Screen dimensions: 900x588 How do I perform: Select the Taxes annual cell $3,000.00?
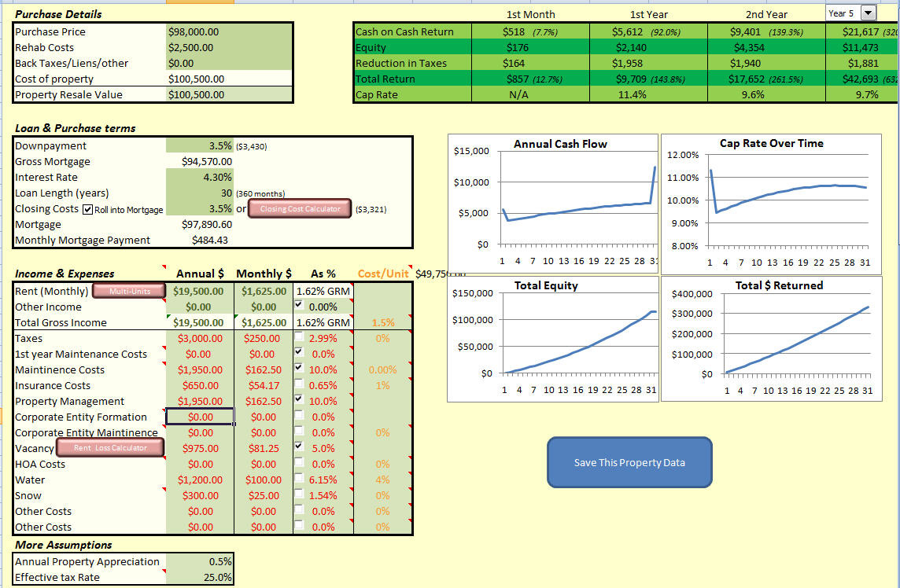pyautogui.click(x=200, y=339)
